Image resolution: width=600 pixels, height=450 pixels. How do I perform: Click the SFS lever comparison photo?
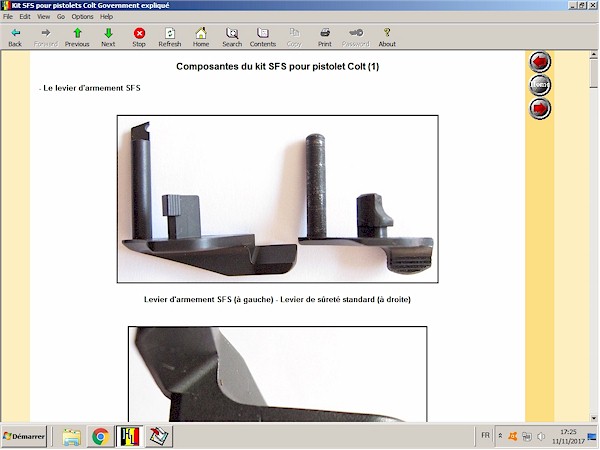(x=277, y=199)
